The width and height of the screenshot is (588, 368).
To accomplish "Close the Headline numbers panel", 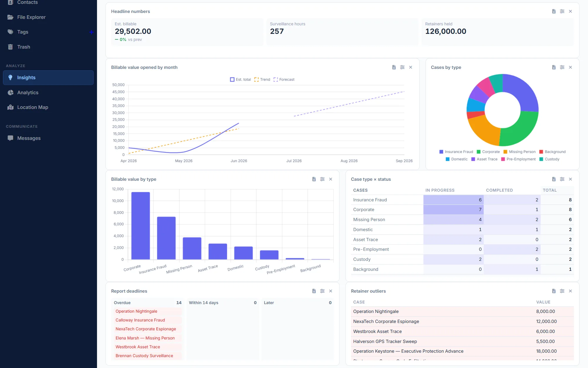I will (x=570, y=11).
